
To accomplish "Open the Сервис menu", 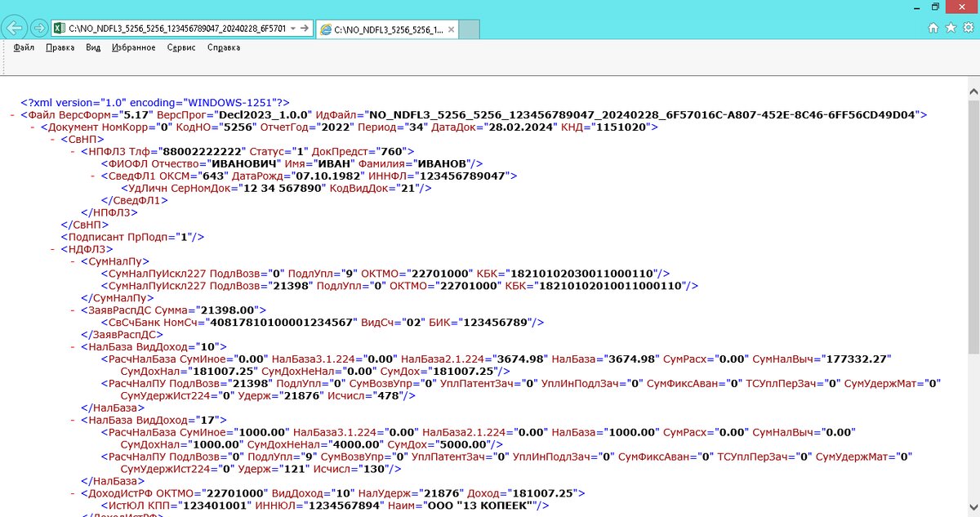I will click(x=180, y=47).
